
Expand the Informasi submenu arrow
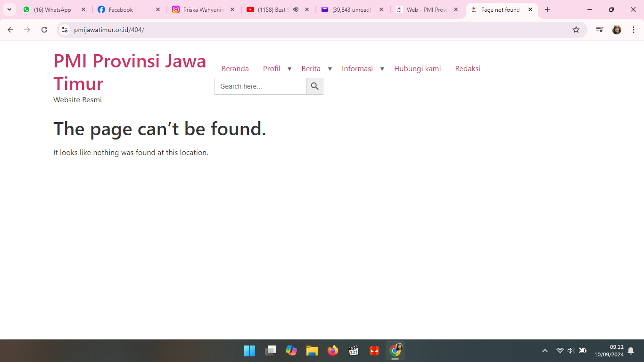point(382,69)
